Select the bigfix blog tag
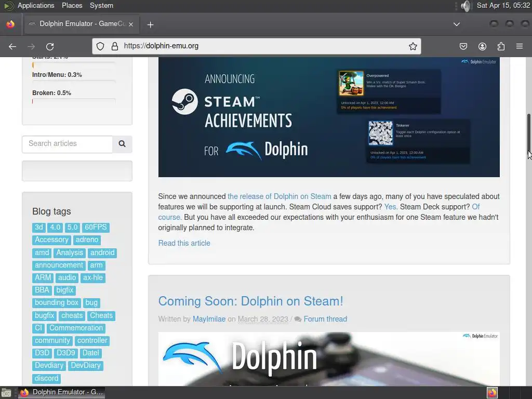This screenshot has width=532, height=399. coord(65,290)
